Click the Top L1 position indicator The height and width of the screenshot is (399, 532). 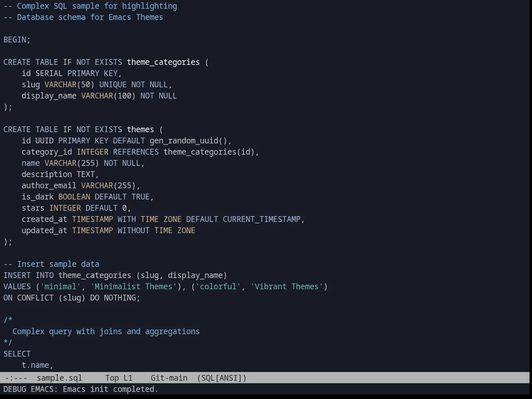tap(119, 378)
